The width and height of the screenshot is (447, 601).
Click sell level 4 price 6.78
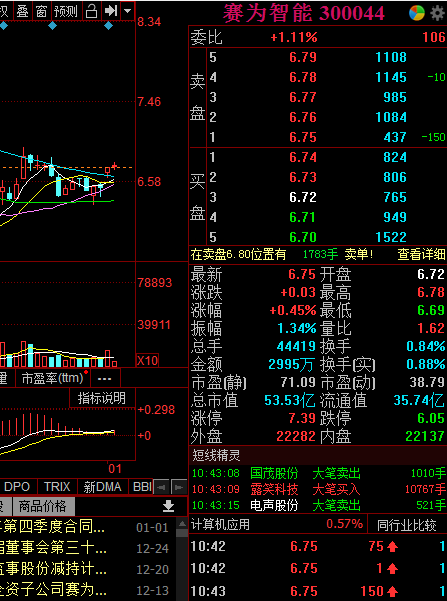(303, 77)
